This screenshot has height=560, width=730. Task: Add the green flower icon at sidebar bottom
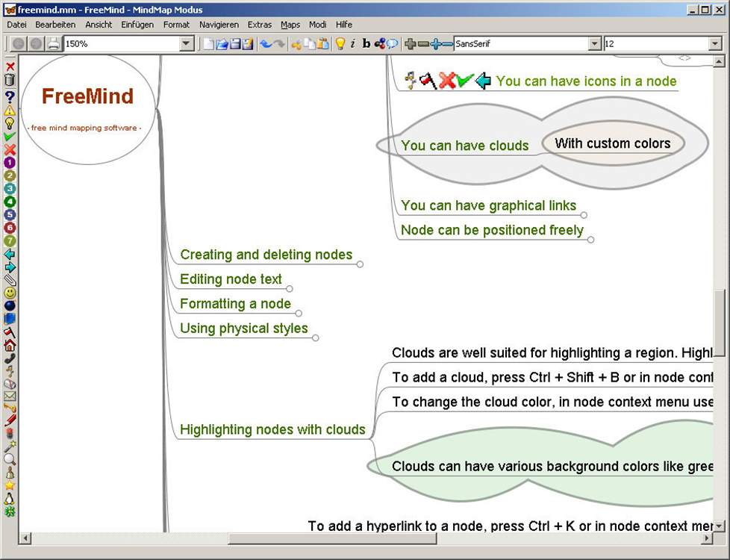tap(10, 511)
